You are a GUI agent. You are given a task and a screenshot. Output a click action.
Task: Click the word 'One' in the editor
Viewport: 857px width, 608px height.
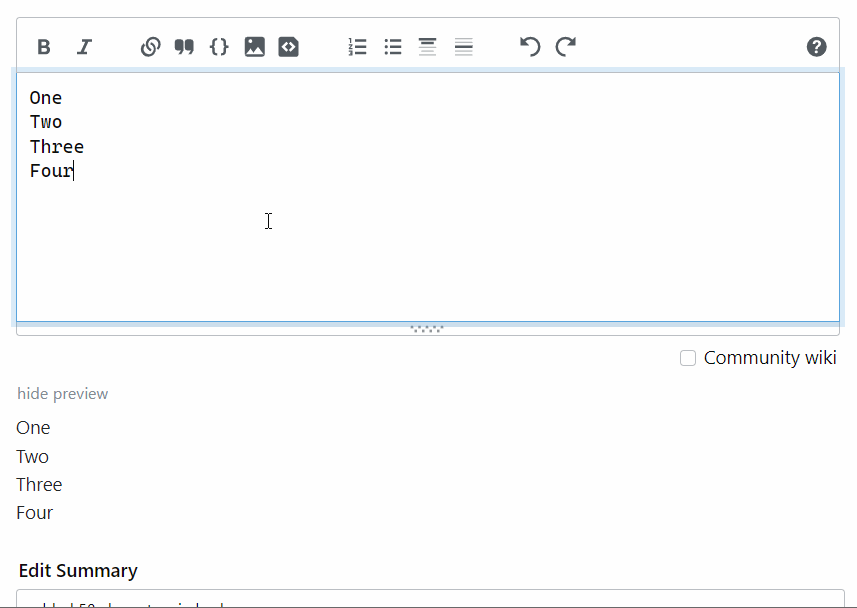click(x=46, y=98)
